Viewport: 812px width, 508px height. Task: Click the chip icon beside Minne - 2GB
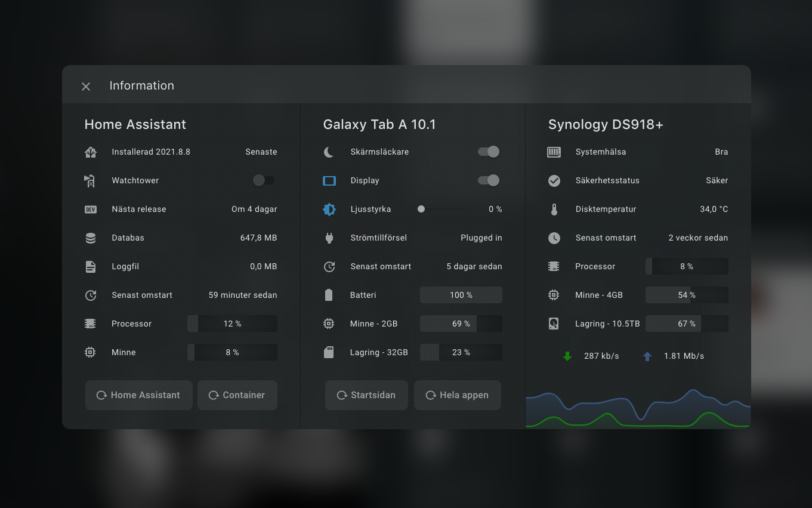click(x=329, y=324)
